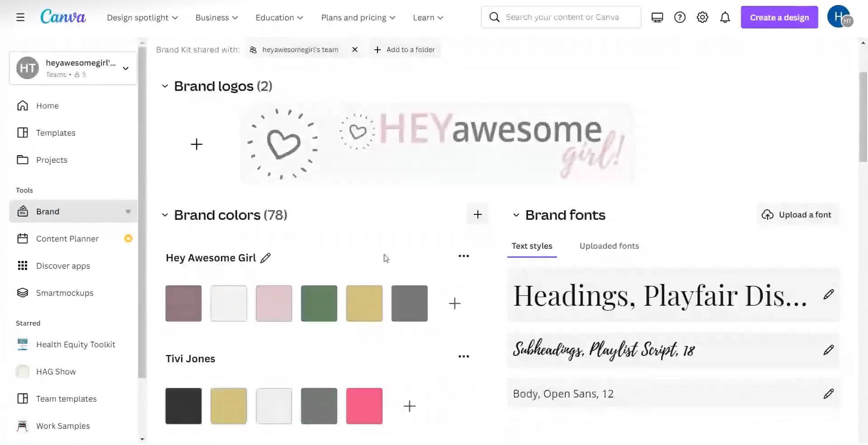Screen dimensions: 868x445
Task: Open the hamburger main menu
Action: tap(20, 18)
